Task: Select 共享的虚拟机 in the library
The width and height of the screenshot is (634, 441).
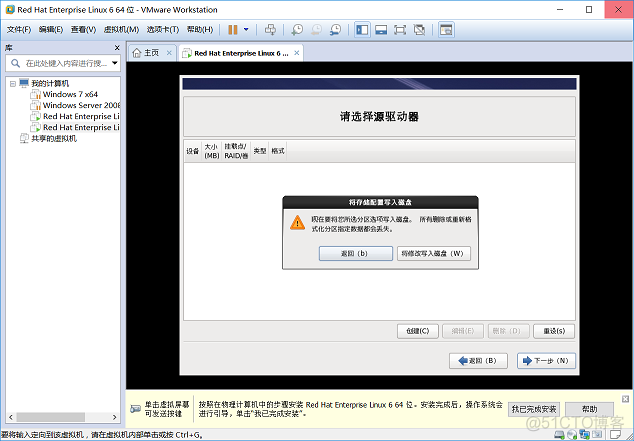Action: 54,139
